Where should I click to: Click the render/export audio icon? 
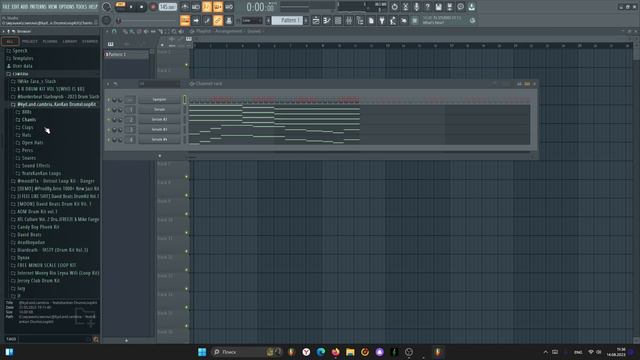pos(449,7)
